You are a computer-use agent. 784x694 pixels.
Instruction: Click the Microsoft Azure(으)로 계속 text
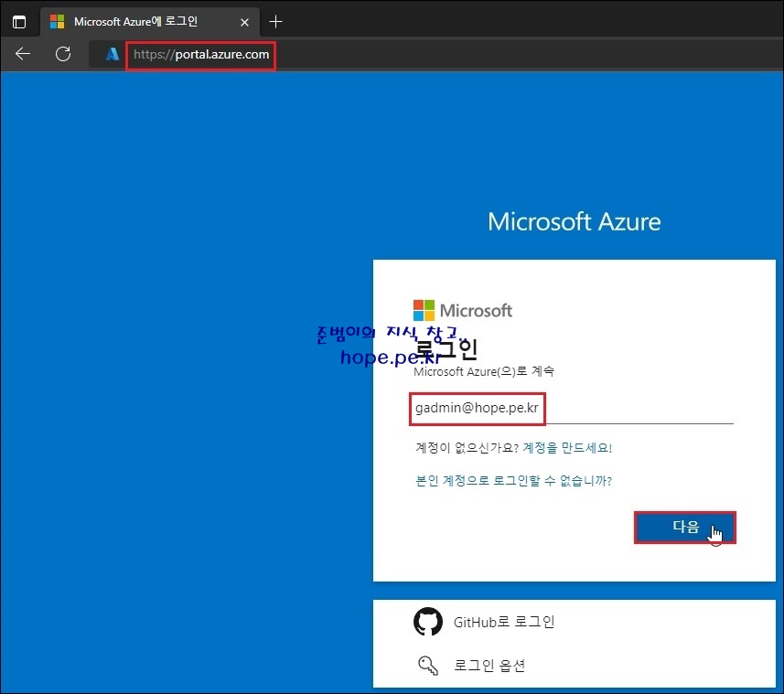pos(484,371)
